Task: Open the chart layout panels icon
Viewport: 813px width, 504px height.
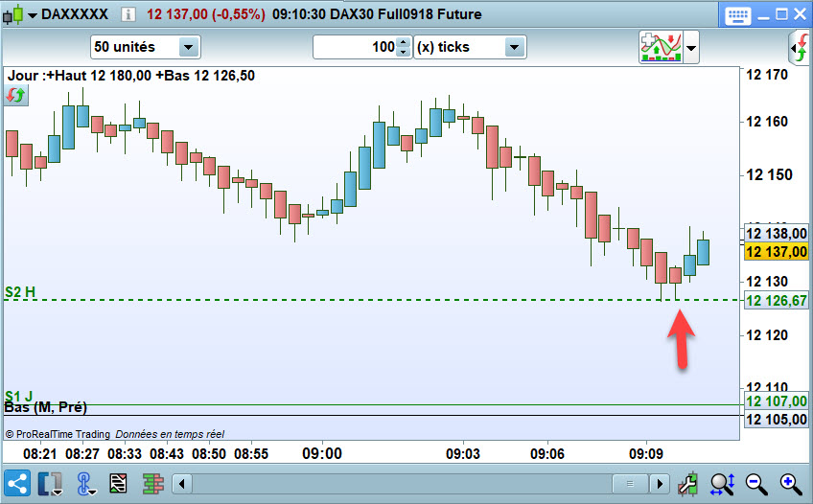Action: click(x=50, y=484)
